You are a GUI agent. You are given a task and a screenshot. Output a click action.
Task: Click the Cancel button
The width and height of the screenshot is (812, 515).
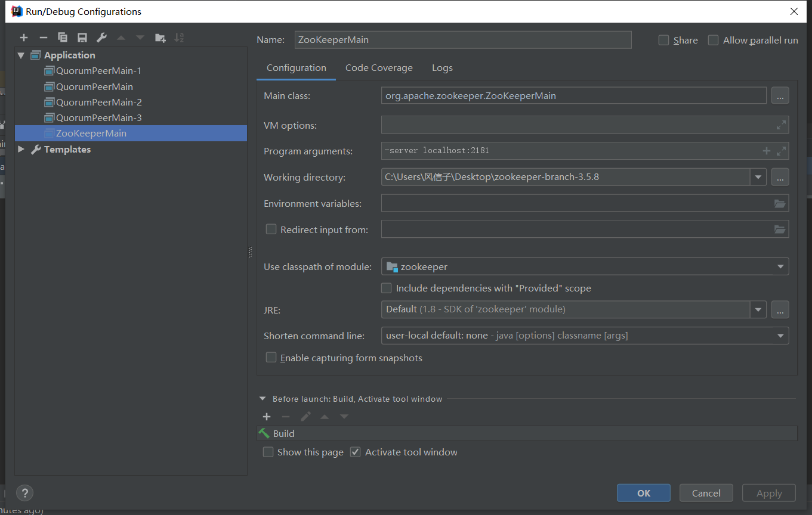click(x=706, y=493)
